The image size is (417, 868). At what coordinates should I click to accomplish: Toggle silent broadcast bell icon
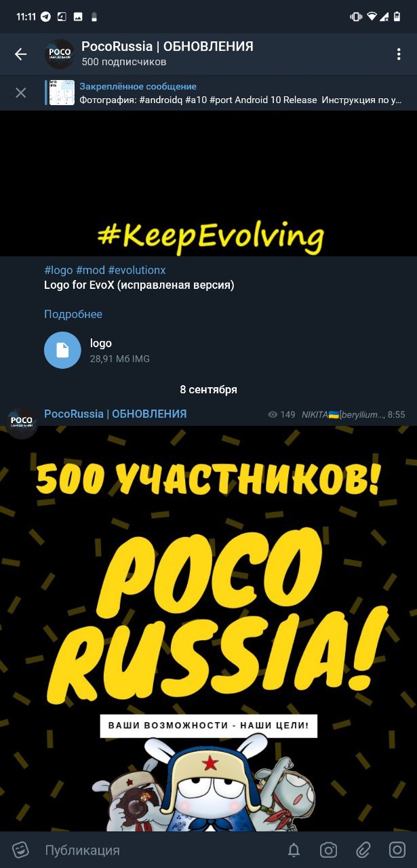[x=294, y=850]
